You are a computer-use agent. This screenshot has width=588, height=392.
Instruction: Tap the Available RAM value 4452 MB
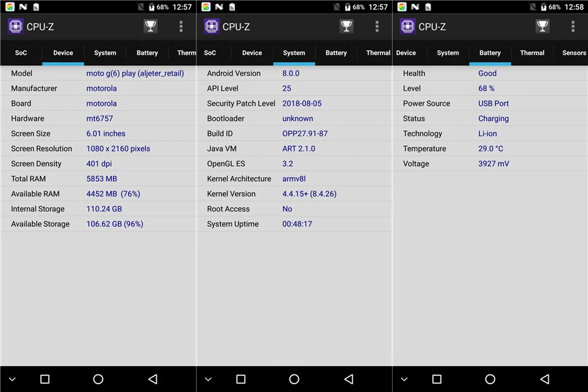(113, 194)
